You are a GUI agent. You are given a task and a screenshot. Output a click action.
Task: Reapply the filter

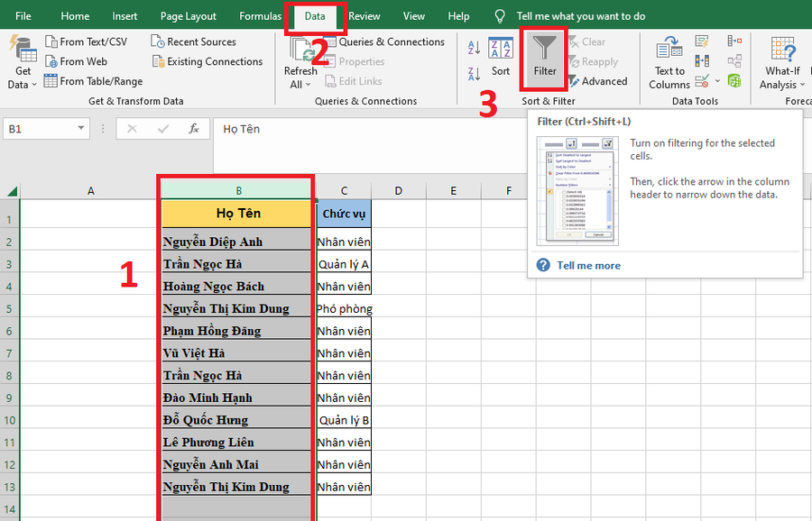click(594, 61)
